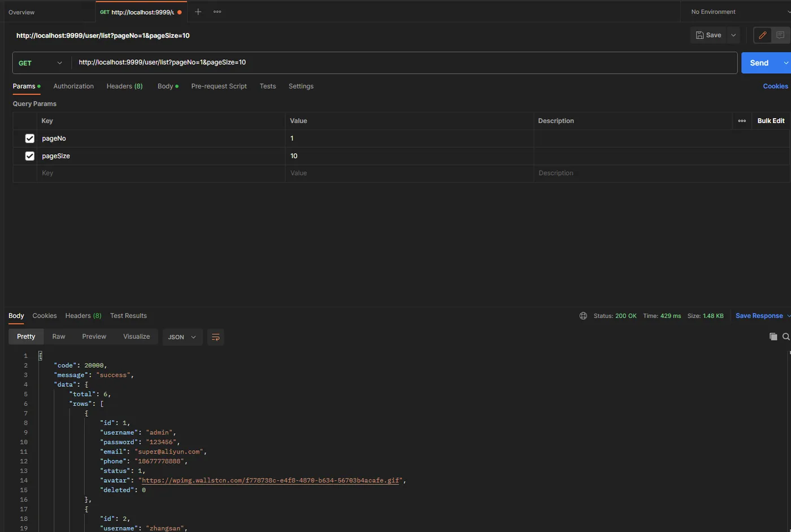Click the "code": 20000 line
This screenshot has height=532, width=791.
[x=80, y=365]
